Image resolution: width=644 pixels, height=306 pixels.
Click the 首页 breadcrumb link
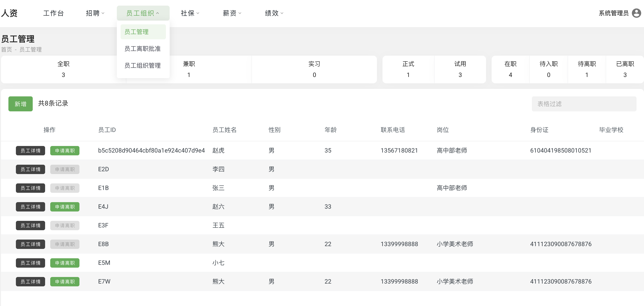pyautogui.click(x=7, y=50)
